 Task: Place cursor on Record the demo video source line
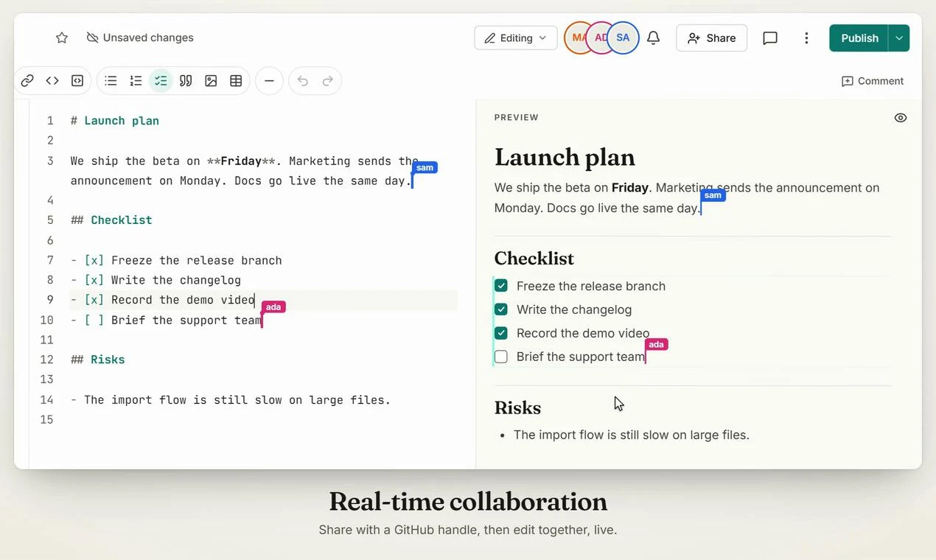coord(163,300)
